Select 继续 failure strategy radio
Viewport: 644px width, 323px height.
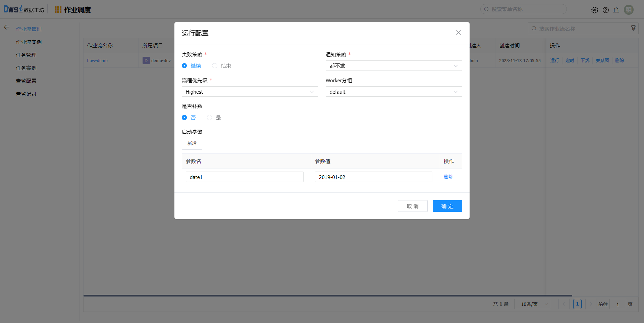pos(184,66)
